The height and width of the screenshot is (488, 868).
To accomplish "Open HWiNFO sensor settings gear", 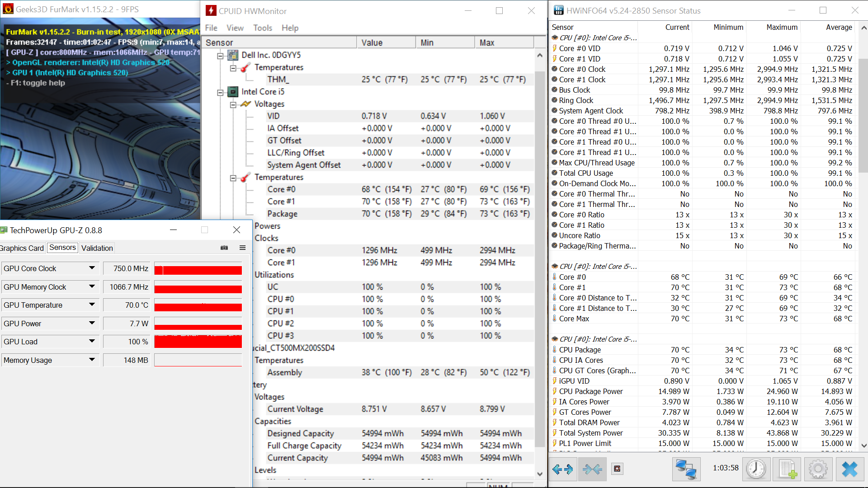I will [x=818, y=469].
